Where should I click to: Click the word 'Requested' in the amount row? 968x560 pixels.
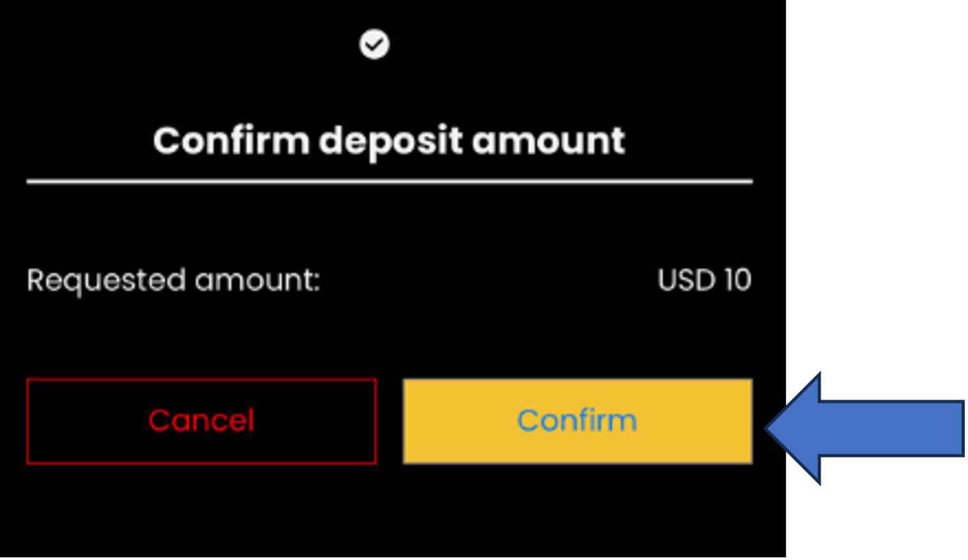[107, 280]
